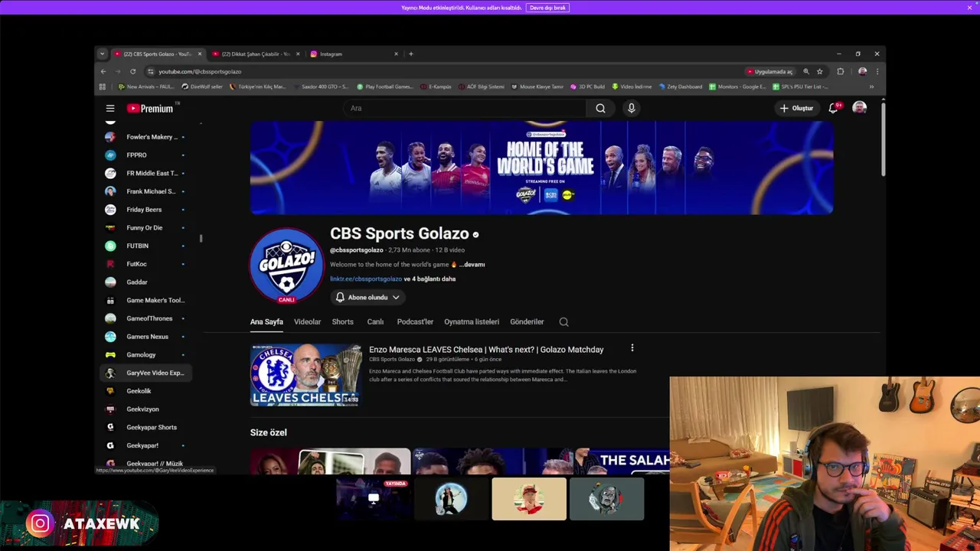Screen dimensions: 980x551
Task: Click the CBS Sports Golazo channel avatar
Action: [x=287, y=266]
